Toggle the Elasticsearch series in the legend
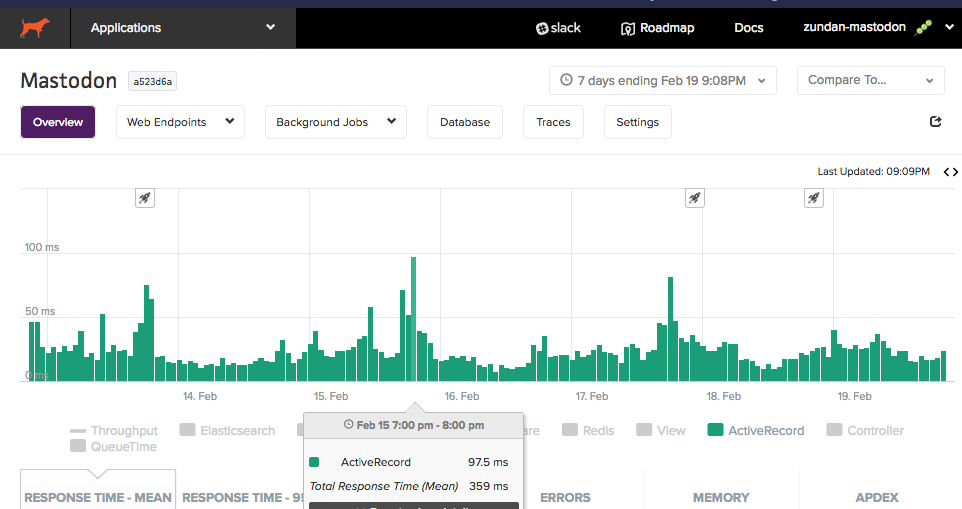962x509 pixels. [x=227, y=431]
